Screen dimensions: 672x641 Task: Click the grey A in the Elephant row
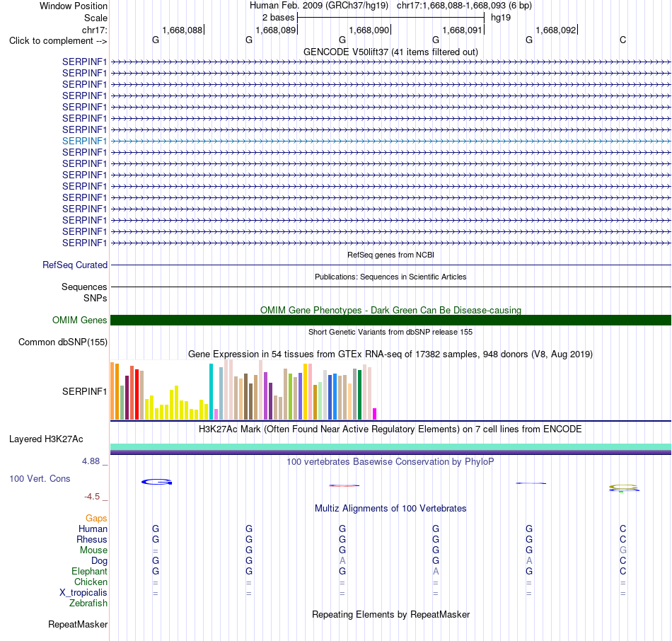(436, 571)
